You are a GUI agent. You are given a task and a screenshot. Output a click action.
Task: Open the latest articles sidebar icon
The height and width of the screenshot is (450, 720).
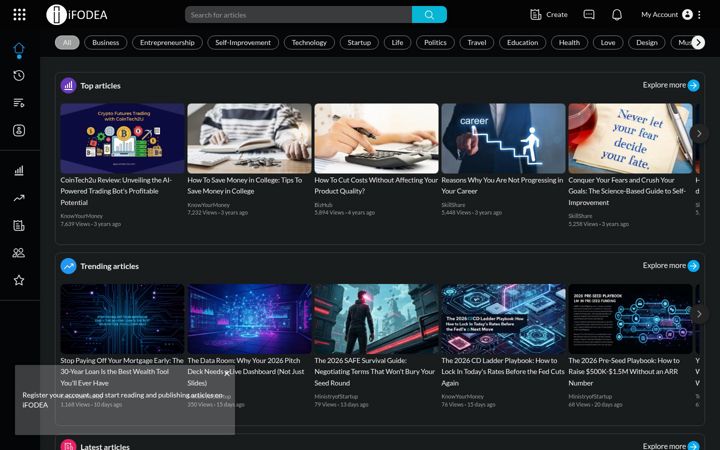click(19, 225)
